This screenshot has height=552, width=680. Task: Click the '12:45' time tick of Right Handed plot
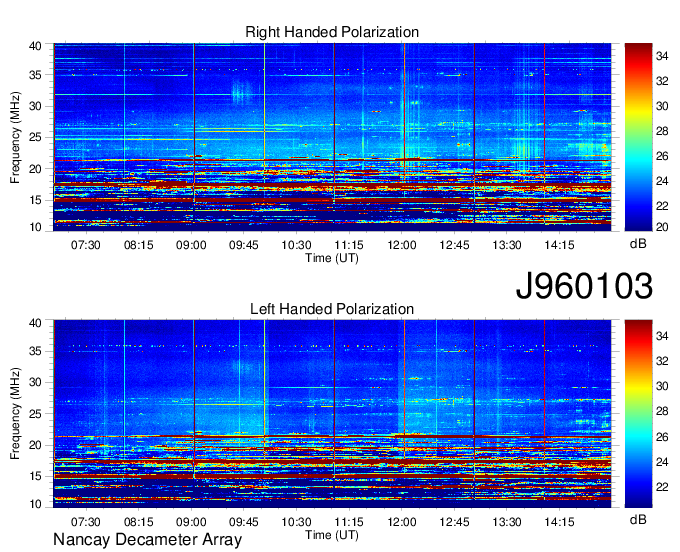pyautogui.click(x=454, y=245)
